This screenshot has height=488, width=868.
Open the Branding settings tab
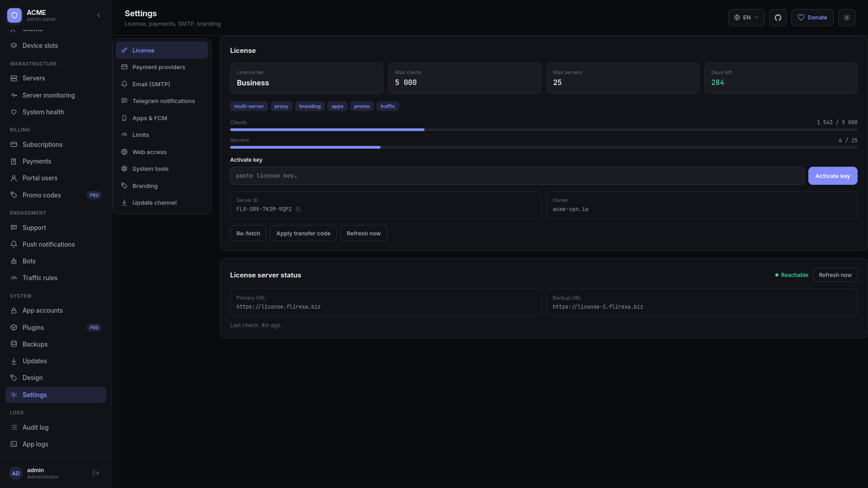tap(162, 186)
